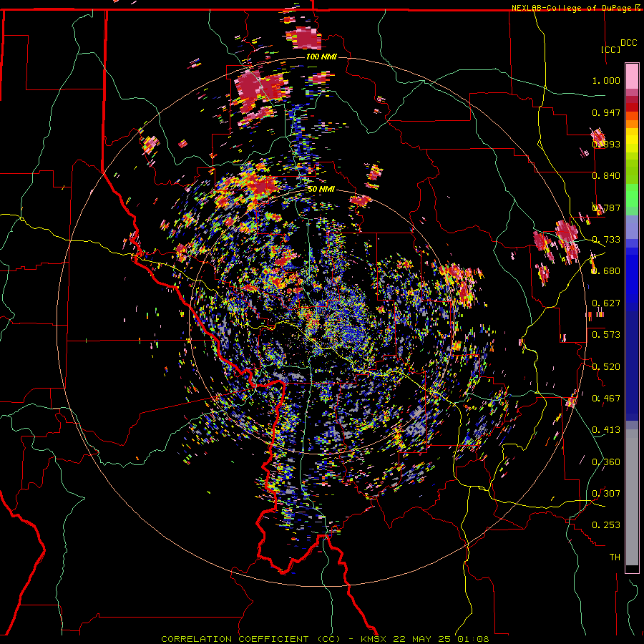
Task: Click the 1.000 scale value
Action: pyautogui.click(x=606, y=80)
